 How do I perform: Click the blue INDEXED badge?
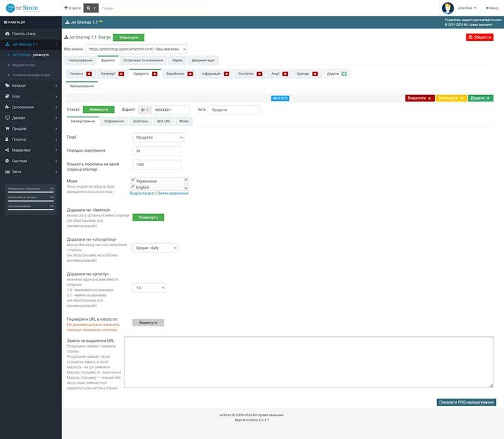click(280, 98)
